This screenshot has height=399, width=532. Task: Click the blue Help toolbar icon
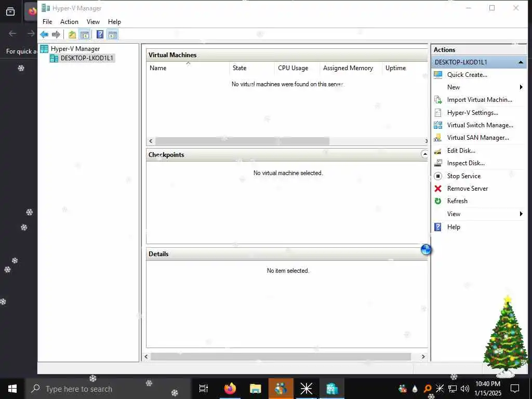pos(100,34)
